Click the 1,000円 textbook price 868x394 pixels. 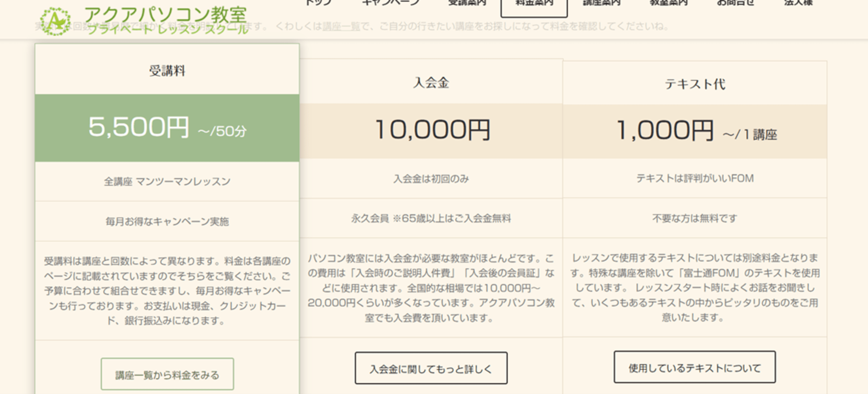point(665,131)
